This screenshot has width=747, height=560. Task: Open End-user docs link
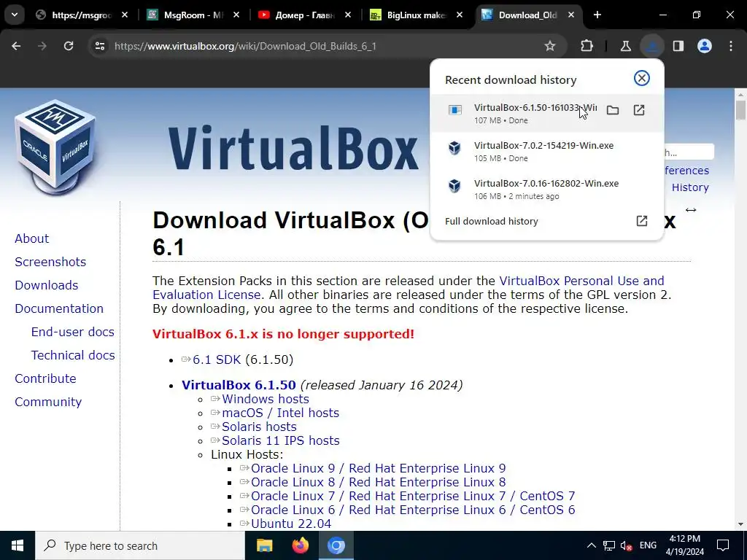tap(72, 332)
